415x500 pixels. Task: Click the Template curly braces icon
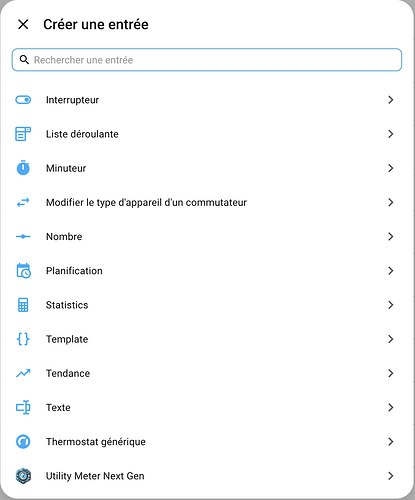23,339
